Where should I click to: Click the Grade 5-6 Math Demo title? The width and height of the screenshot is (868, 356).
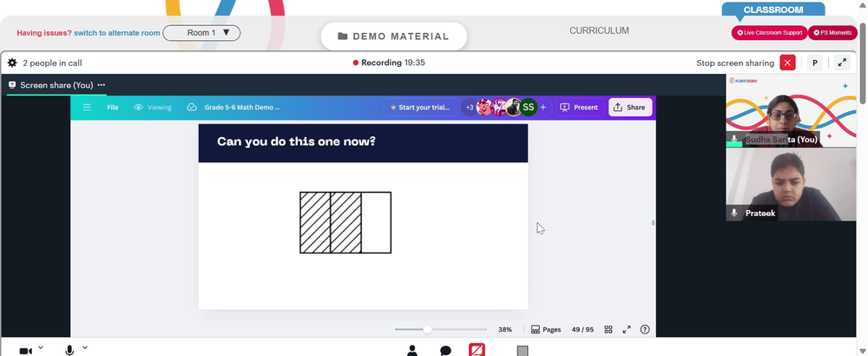click(x=242, y=108)
